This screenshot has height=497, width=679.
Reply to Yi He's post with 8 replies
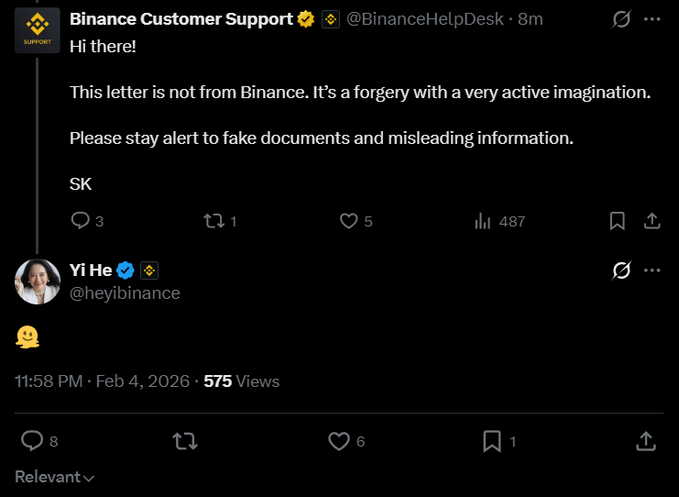(x=32, y=440)
